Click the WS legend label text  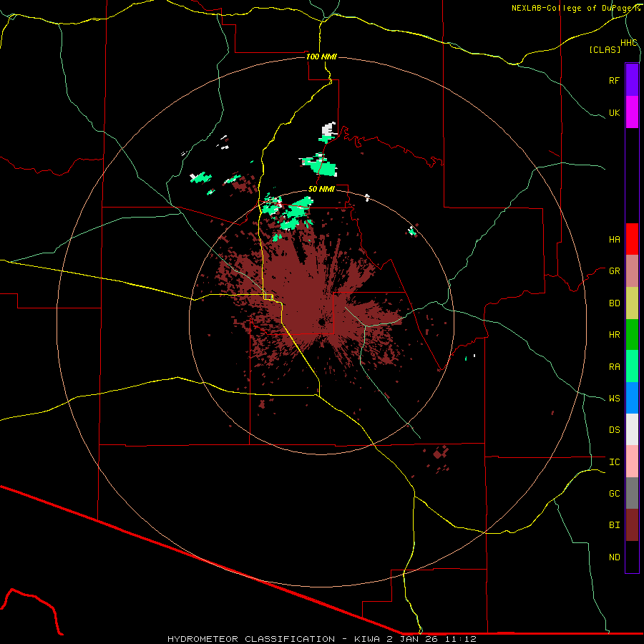click(x=614, y=398)
